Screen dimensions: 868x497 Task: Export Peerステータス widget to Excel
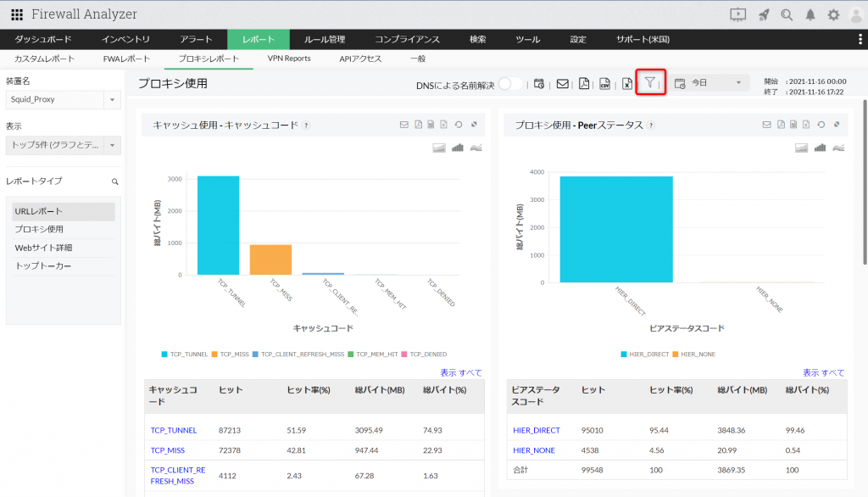coord(806,125)
